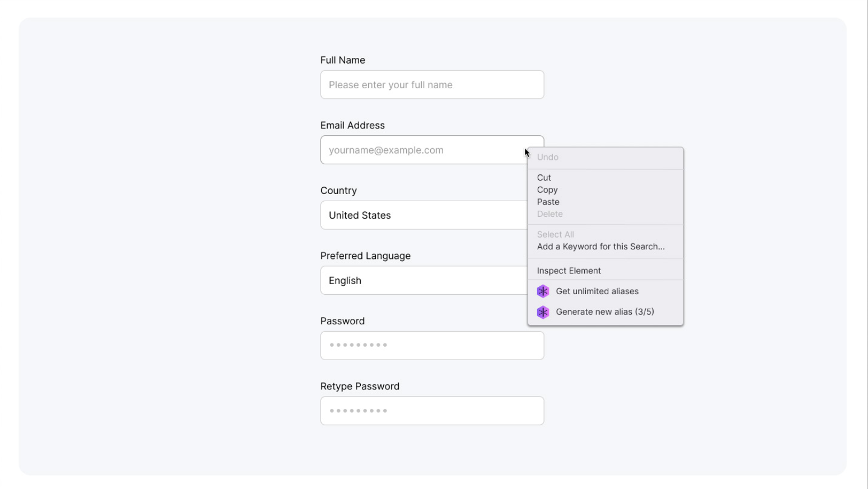Click the grayed-out Undo menu entry
The image size is (868, 489).
coord(547,157)
